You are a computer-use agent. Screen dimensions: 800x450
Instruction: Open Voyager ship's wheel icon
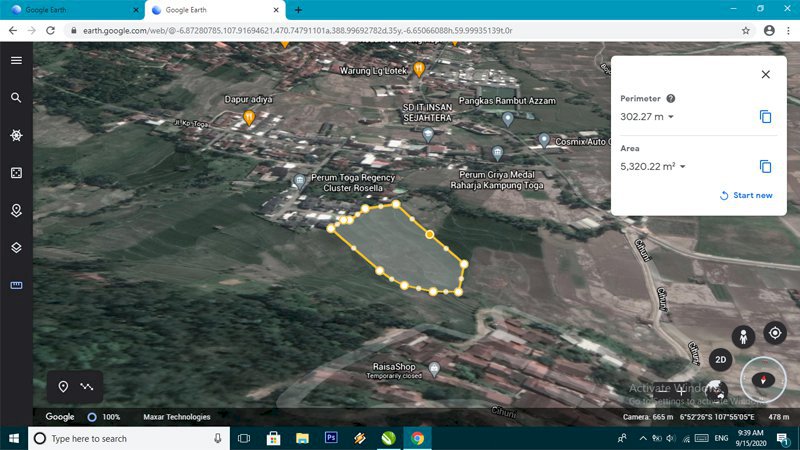(x=16, y=135)
